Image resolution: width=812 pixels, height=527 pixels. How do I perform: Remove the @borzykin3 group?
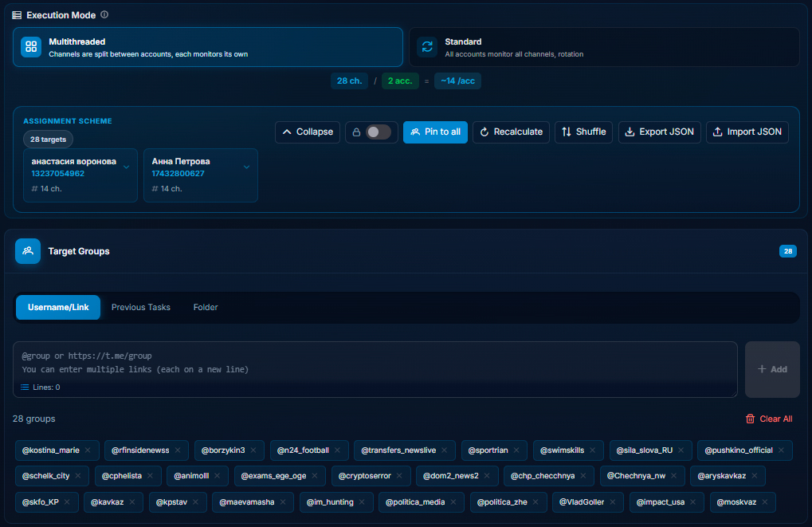(253, 450)
